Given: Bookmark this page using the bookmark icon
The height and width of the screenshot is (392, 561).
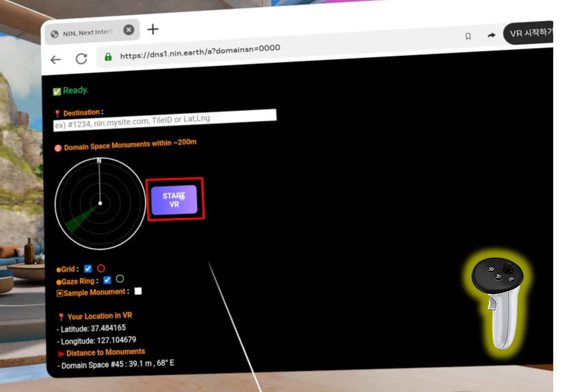Looking at the screenshot, I should [x=468, y=36].
